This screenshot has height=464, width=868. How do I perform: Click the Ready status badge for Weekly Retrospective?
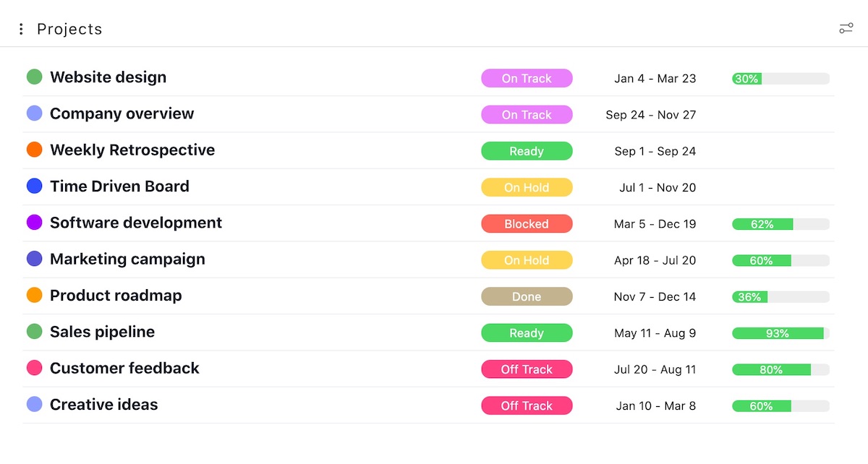click(527, 151)
